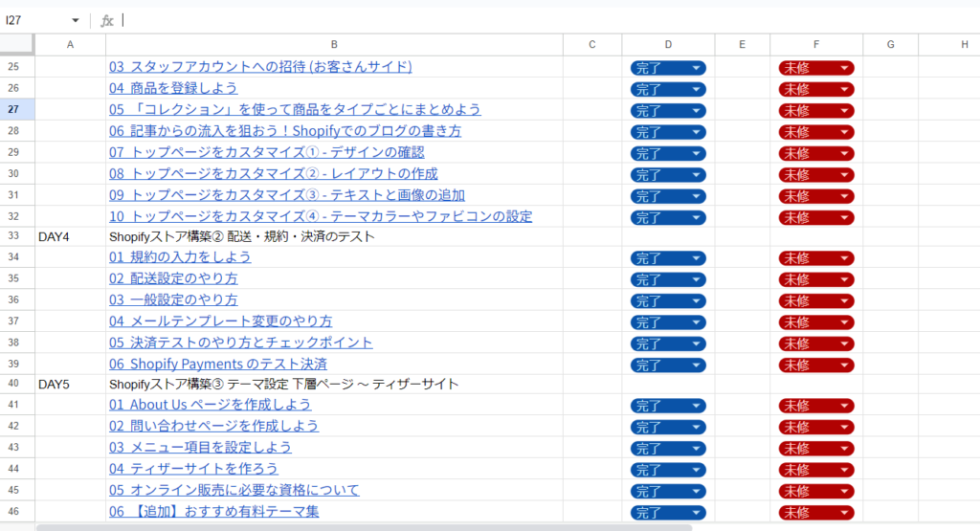Image resolution: width=980 pixels, height=531 pixels.
Task: Open the link 01 About Us ページを作成しよう
Action: pos(210,405)
